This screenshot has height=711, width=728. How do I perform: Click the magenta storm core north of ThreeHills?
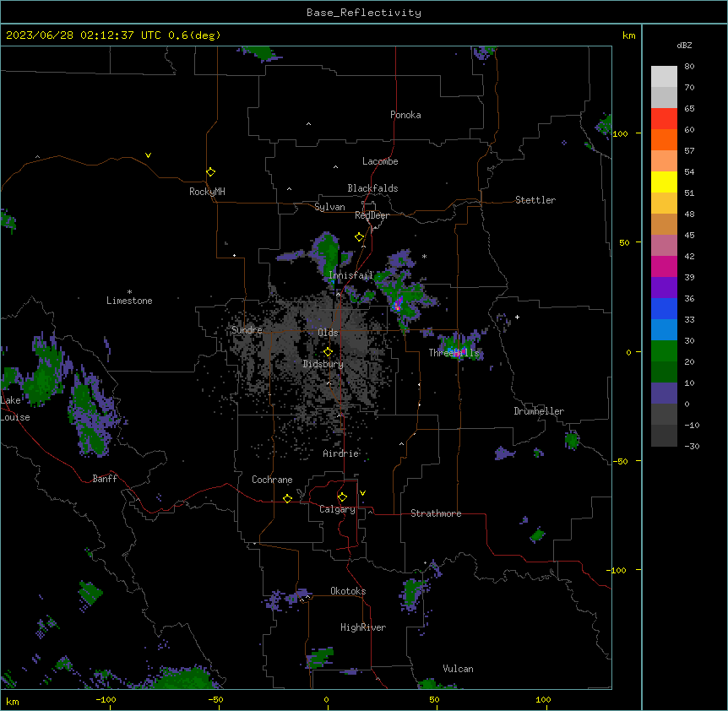pos(398,305)
